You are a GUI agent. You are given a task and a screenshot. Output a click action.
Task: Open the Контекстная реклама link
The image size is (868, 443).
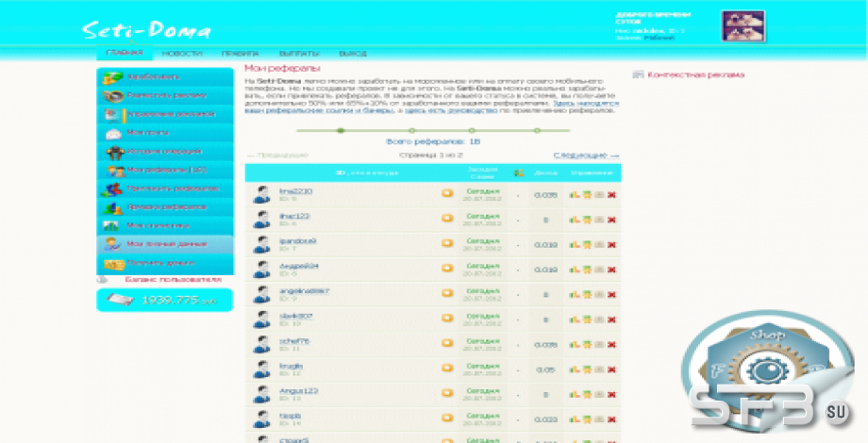click(696, 74)
